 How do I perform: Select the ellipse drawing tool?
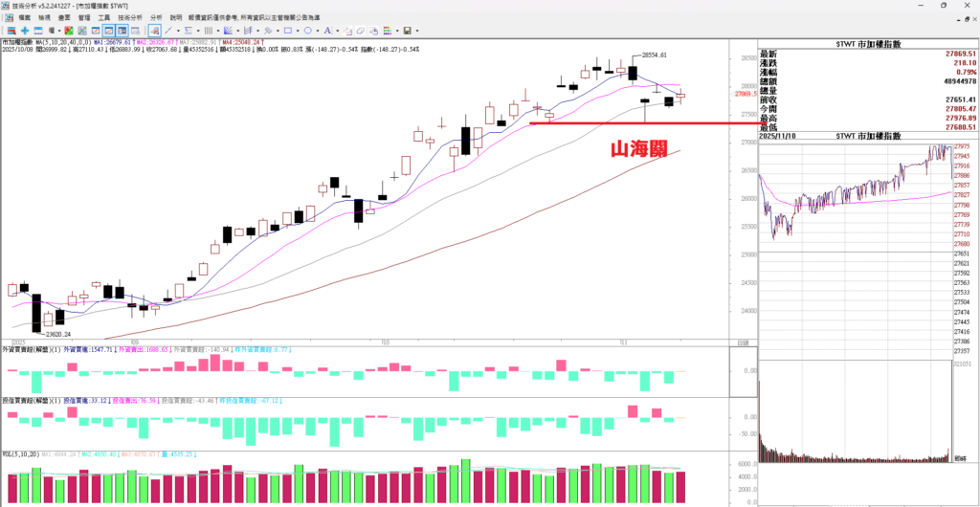[308, 31]
